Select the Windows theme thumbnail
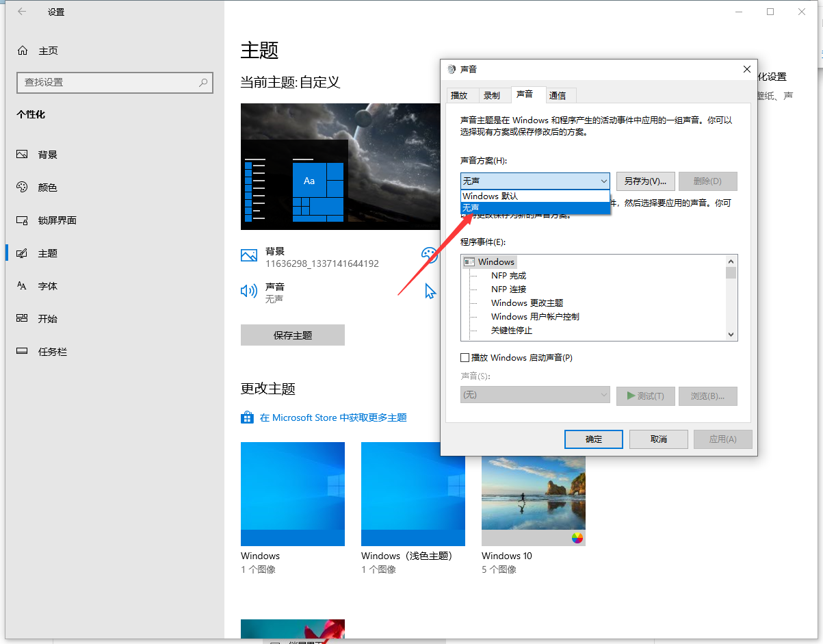This screenshot has width=823, height=644. point(293,494)
